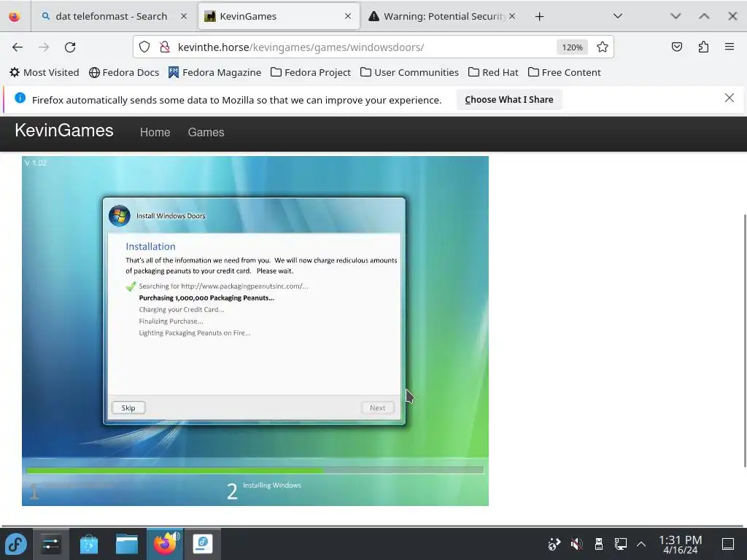The height and width of the screenshot is (560, 747).
Task: Open the Fedora Docs bookmark
Action: [124, 72]
